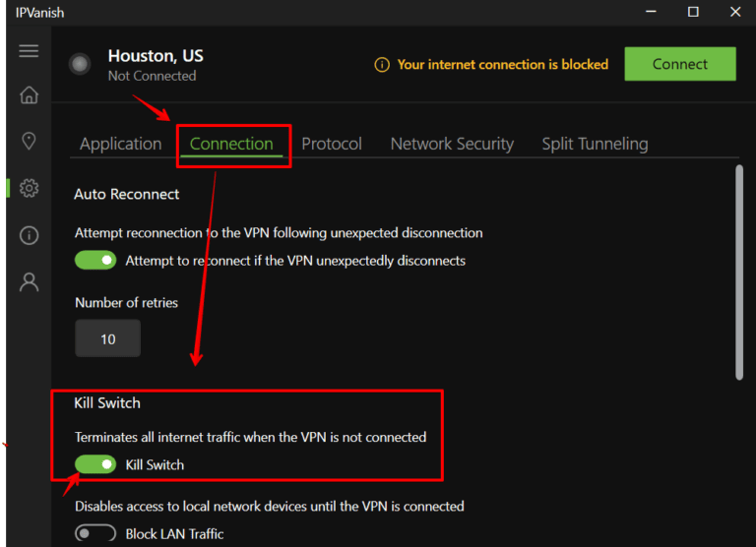Viewport: 756px width, 547px height.
Task: Disable the Kill Switch toggle
Action: (x=95, y=464)
